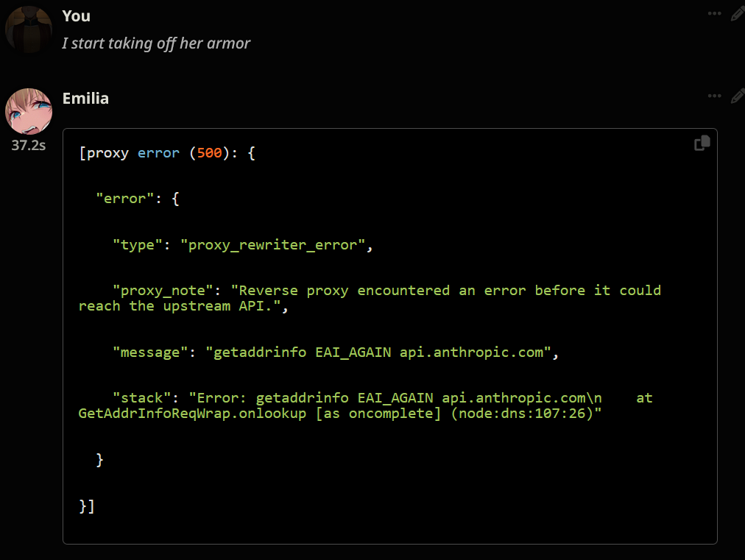Image resolution: width=745 pixels, height=560 pixels.
Task: Click the 'Reverse proxy encountered an error' note text
Action: pyautogui.click(x=368, y=290)
